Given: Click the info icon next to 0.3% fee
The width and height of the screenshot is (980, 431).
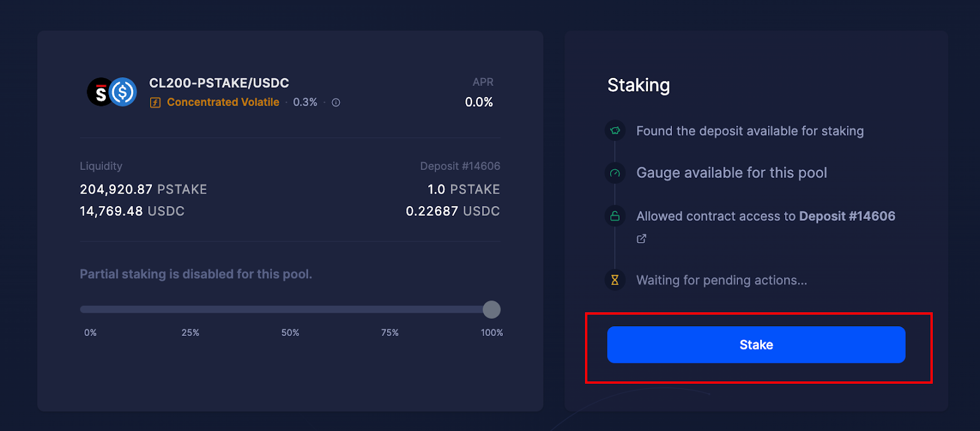Looking at the screenshot, I should [336, 102].
